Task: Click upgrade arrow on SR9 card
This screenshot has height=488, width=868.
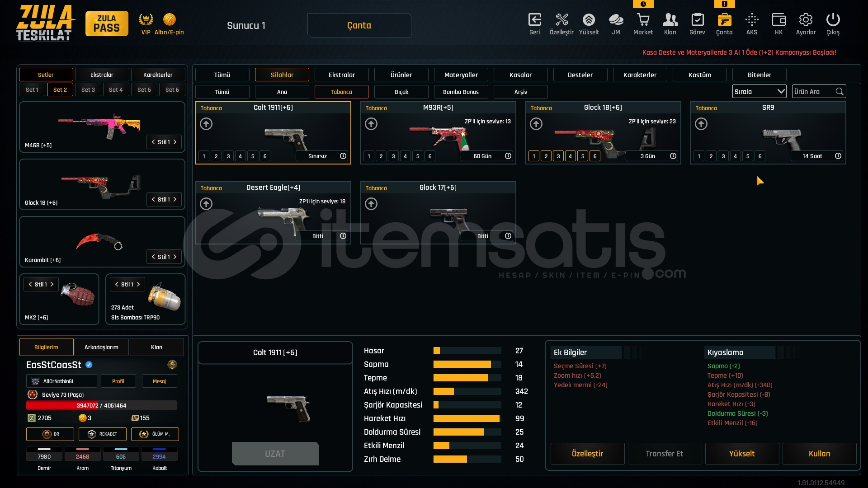Action: (x=701, y=124)
